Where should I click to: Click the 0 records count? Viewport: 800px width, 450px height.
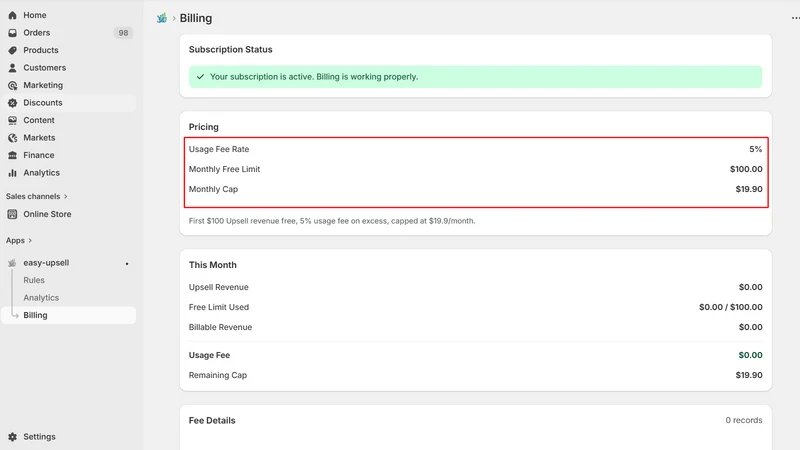click(x=744, y=420)
